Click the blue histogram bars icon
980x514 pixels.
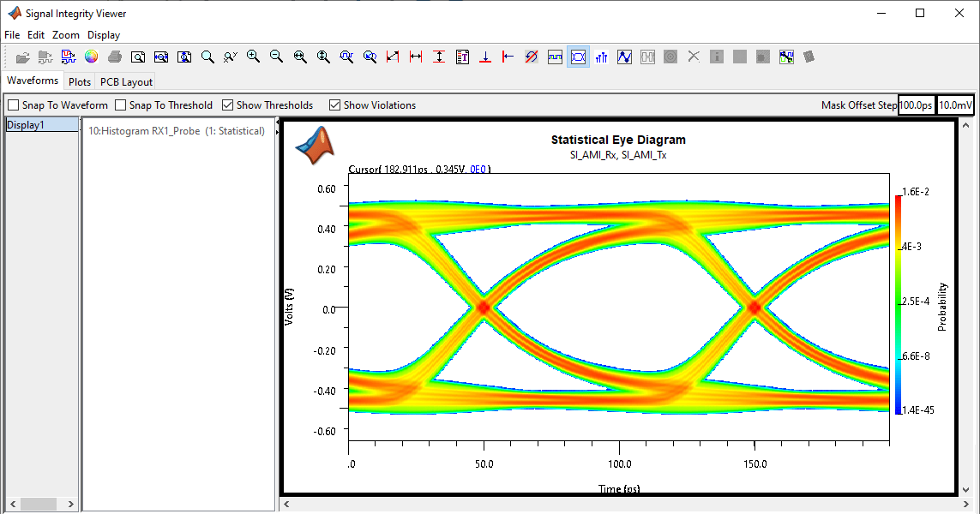[x=601, y=57]
